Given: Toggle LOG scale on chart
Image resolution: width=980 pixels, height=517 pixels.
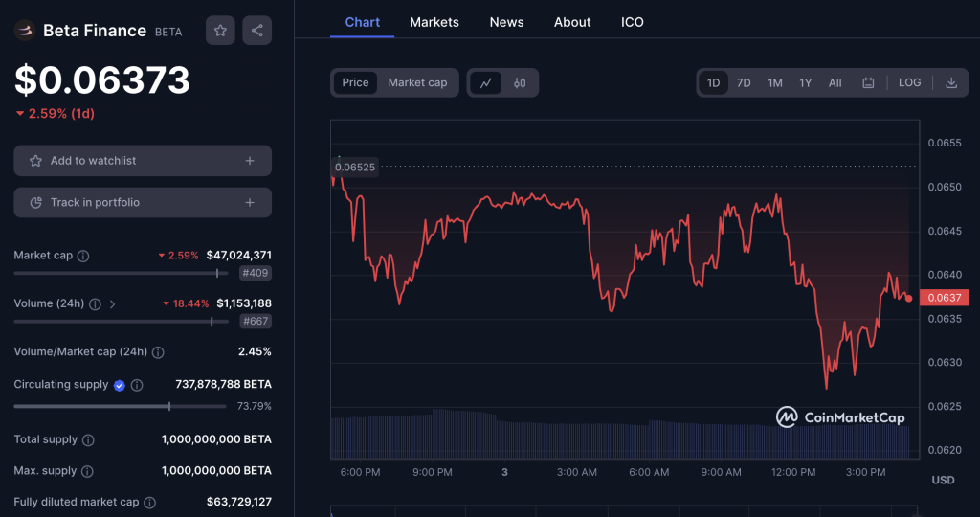Looking at the screenshot, I should pos(909,82).
